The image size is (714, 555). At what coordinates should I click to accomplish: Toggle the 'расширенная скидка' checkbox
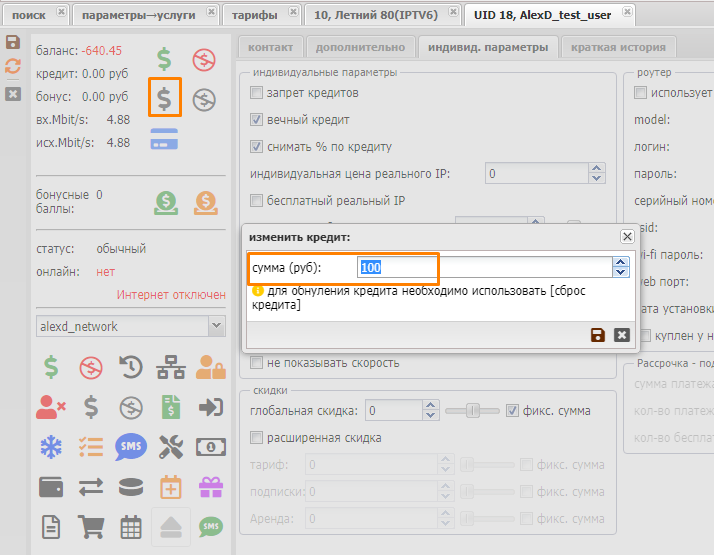click(x=257, y=438)
